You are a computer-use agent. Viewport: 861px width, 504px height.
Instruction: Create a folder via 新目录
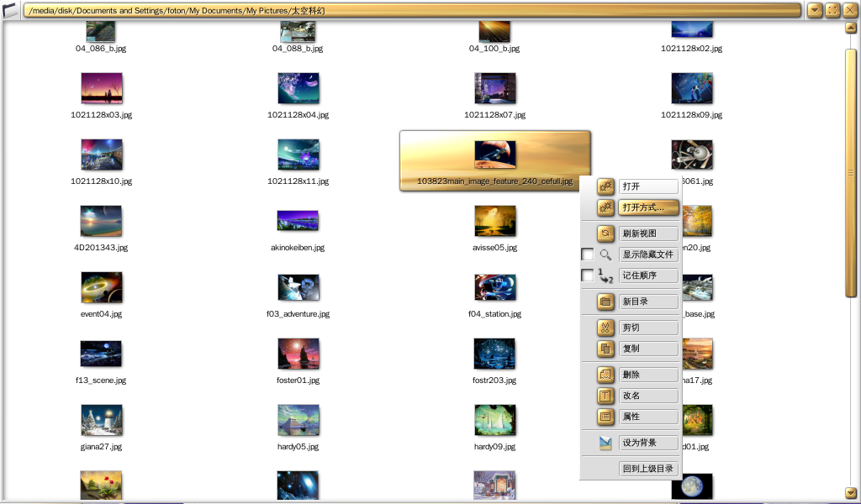[648, 302]
